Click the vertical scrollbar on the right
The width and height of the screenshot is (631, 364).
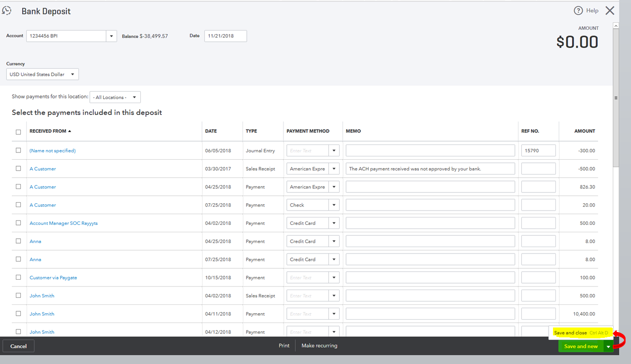(615, 98)
